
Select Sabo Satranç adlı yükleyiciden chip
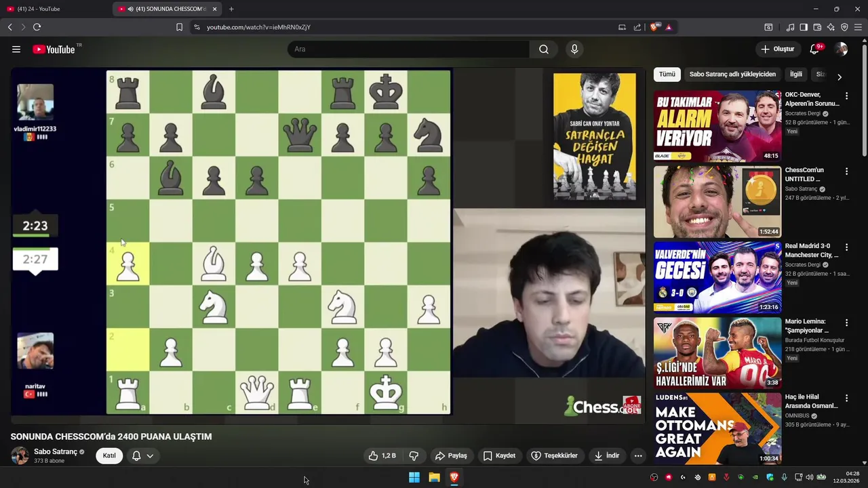click(732, 75)
